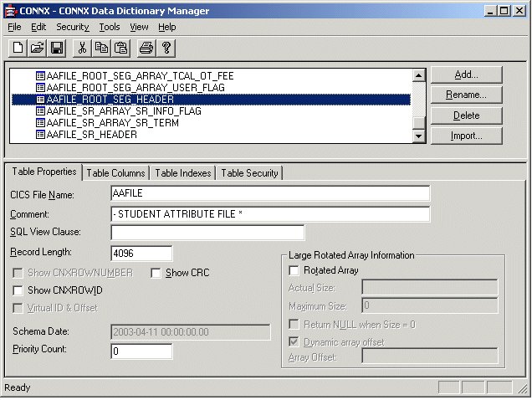This screenshot has width=532, height=400.
Task: Click the Cut scissors toolbar icon
Action: point(82,48)
